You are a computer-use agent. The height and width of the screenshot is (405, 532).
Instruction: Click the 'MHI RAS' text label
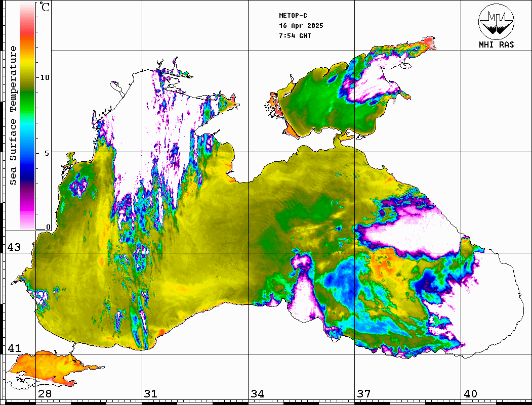(x=496, y=44)
